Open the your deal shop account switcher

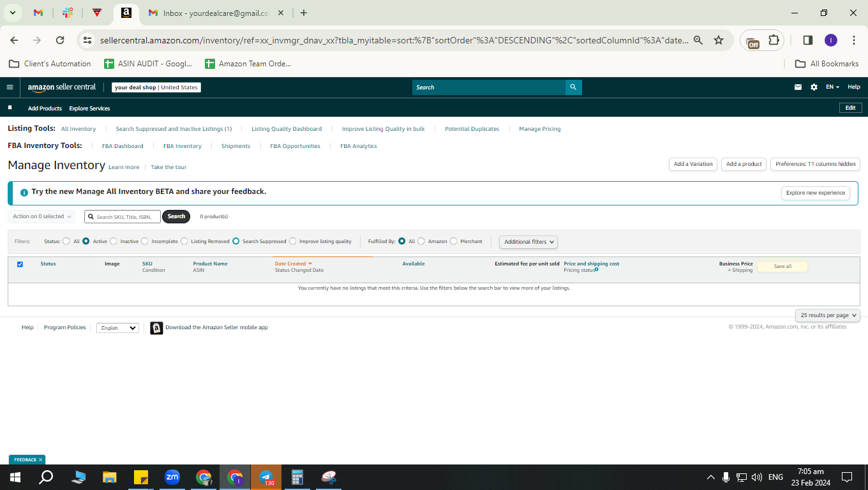coord(156,87)
